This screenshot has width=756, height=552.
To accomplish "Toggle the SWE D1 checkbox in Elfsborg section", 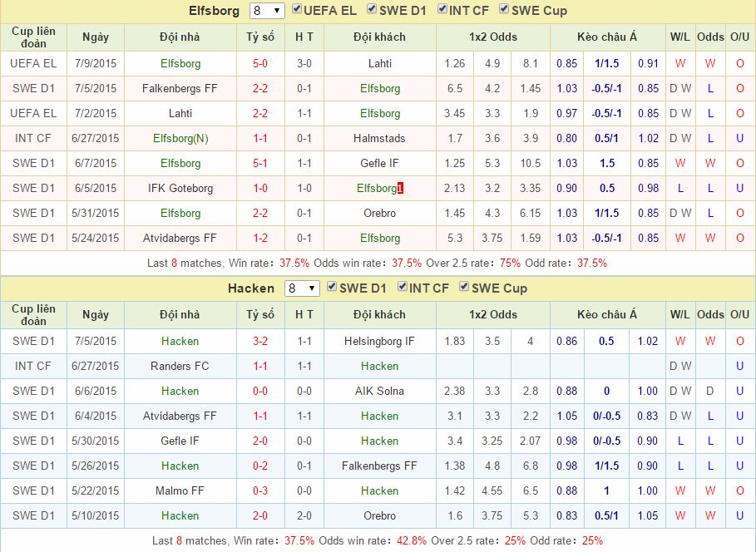I will (x=372, y=9).
